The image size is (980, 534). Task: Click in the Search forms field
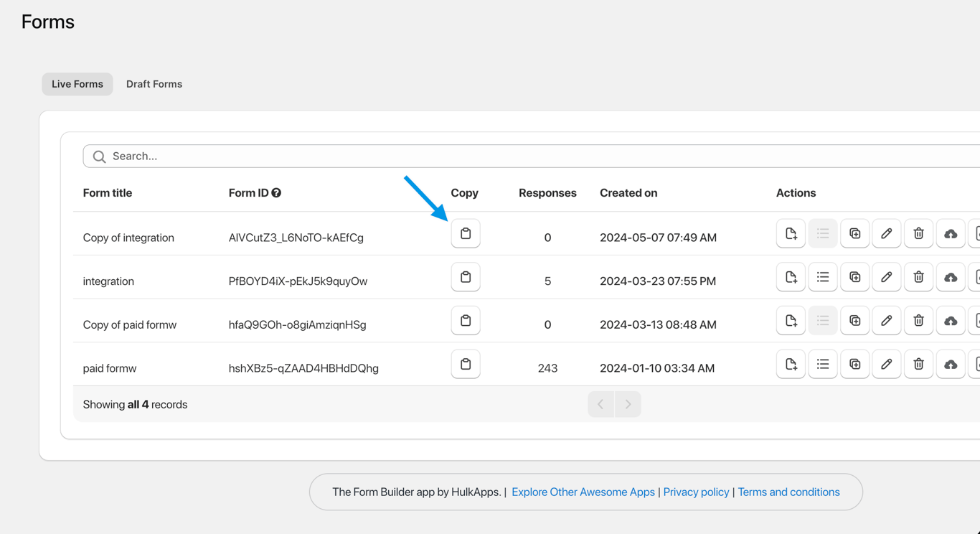[x=502, y=156]
